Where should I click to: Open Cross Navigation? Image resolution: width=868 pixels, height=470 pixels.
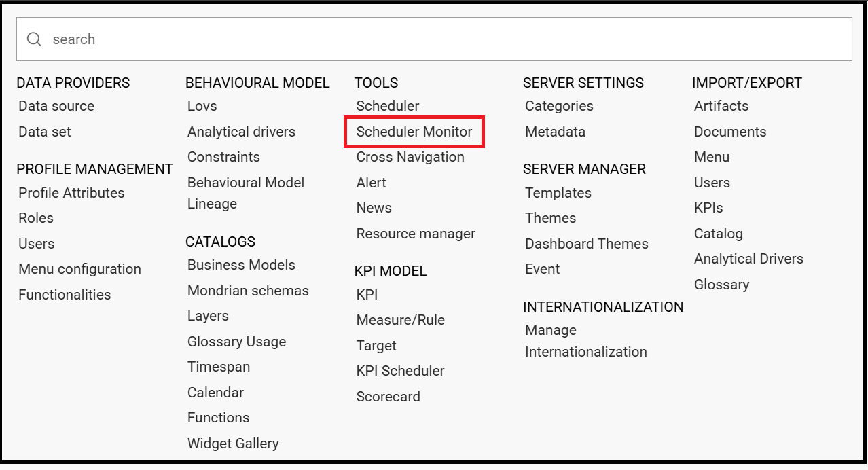tap(410, 157)
